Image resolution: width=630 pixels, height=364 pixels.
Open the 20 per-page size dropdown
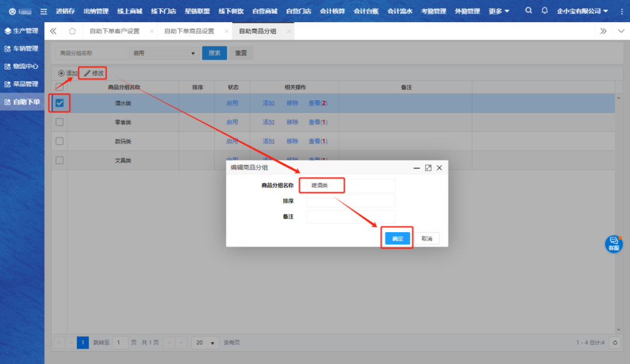click(205, 342)
